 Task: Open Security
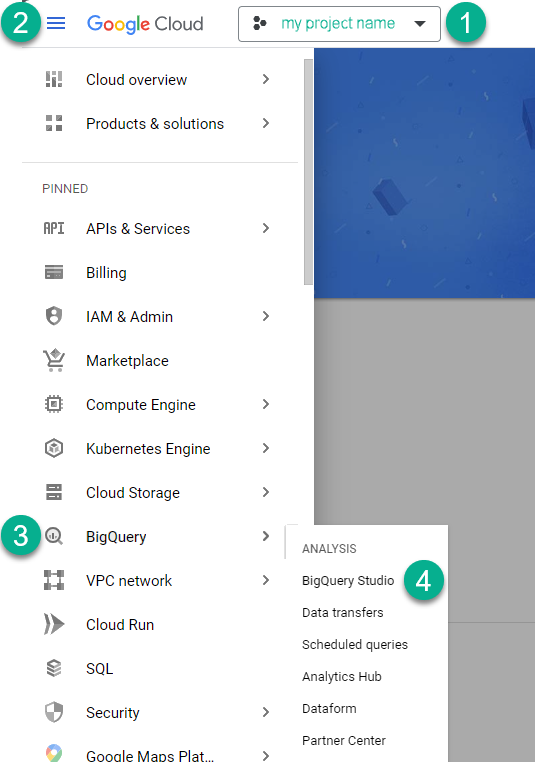[113, 713]
